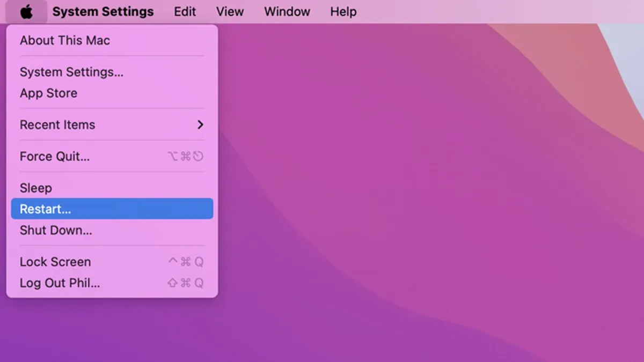Open the Window menu
644x362 pixels.
287,12
